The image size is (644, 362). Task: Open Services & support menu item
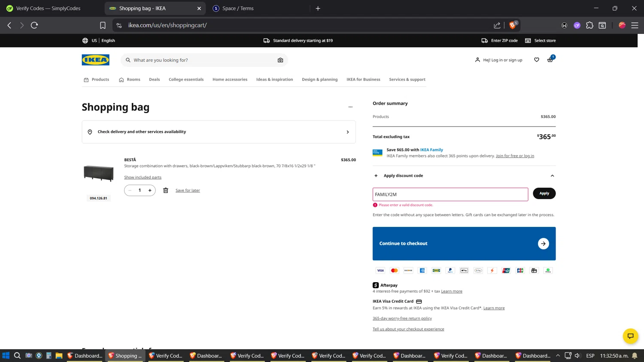(x=407, y=79)
